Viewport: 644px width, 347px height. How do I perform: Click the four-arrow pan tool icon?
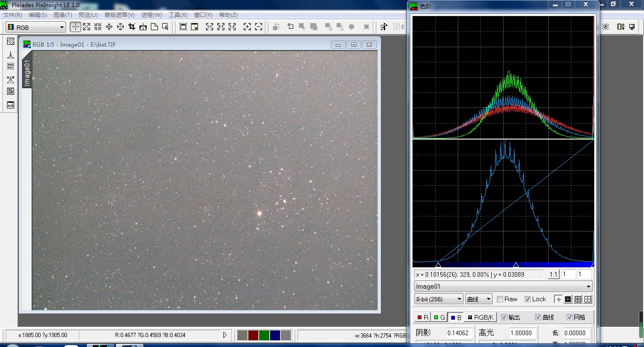click(109, 27)
